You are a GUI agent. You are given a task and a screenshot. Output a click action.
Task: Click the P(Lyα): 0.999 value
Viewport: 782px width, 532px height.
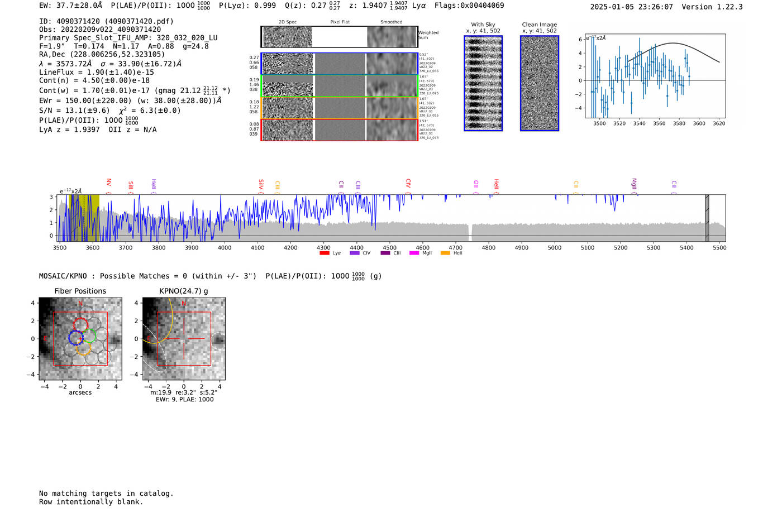[247, 6]
